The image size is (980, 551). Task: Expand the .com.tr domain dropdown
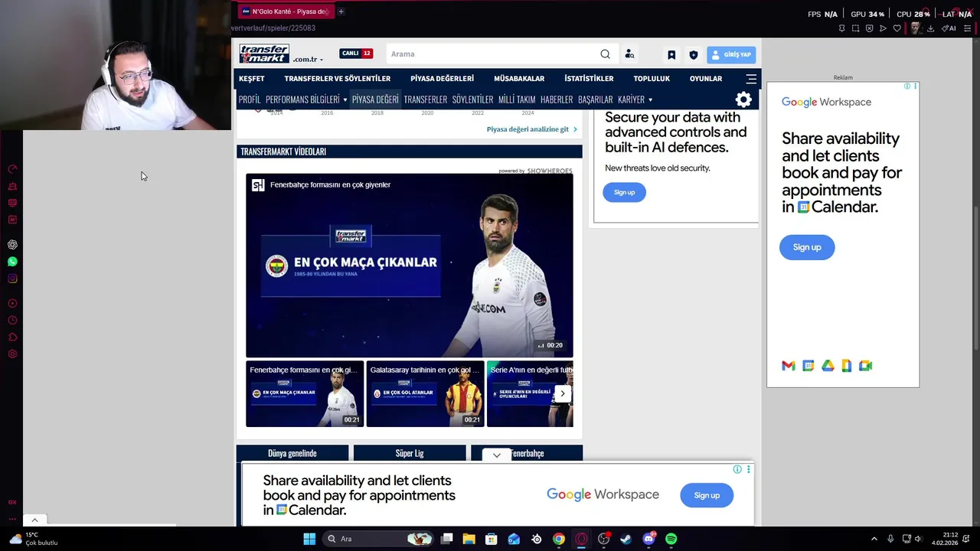(x=307, y=59)
